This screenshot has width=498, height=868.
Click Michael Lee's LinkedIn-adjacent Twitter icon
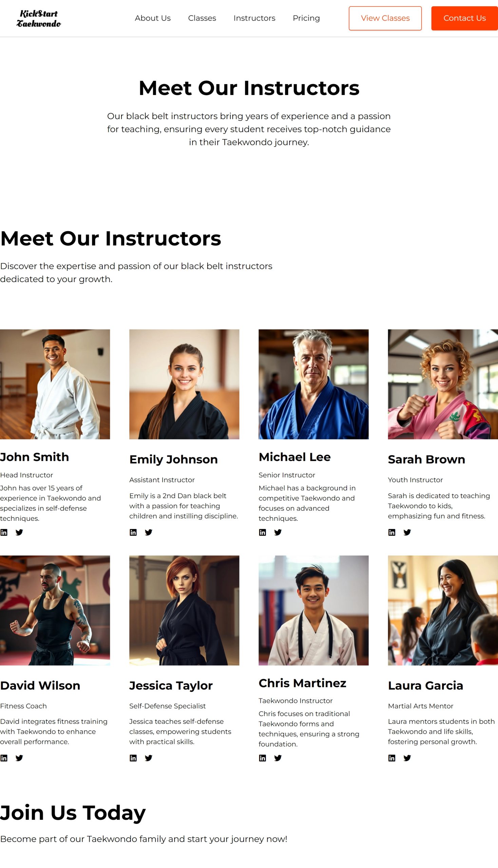tap(278, 532)
